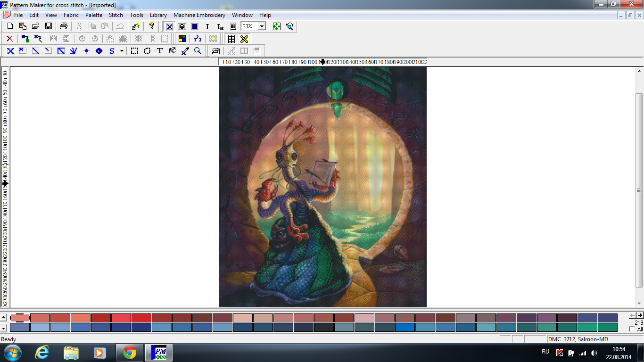The image size is (644, 362).
Task: Open the Machine Embroidery menu
Action: tap(199, 15)
